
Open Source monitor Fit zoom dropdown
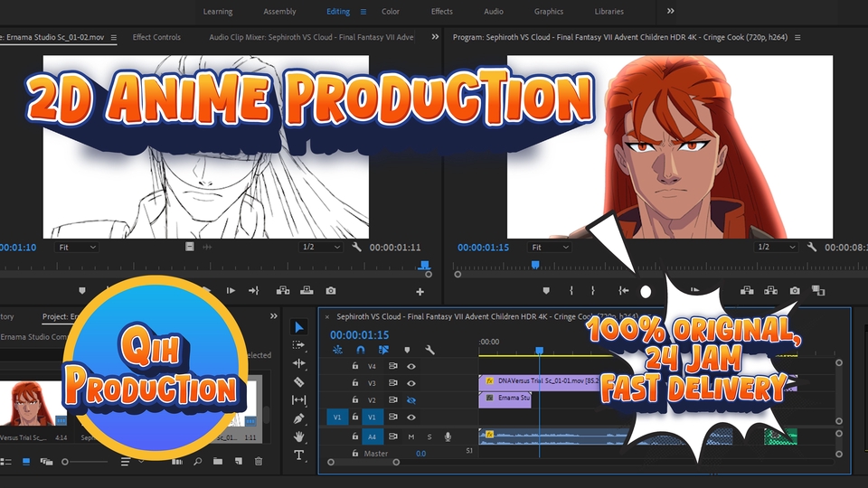click(x=76, y=248)
